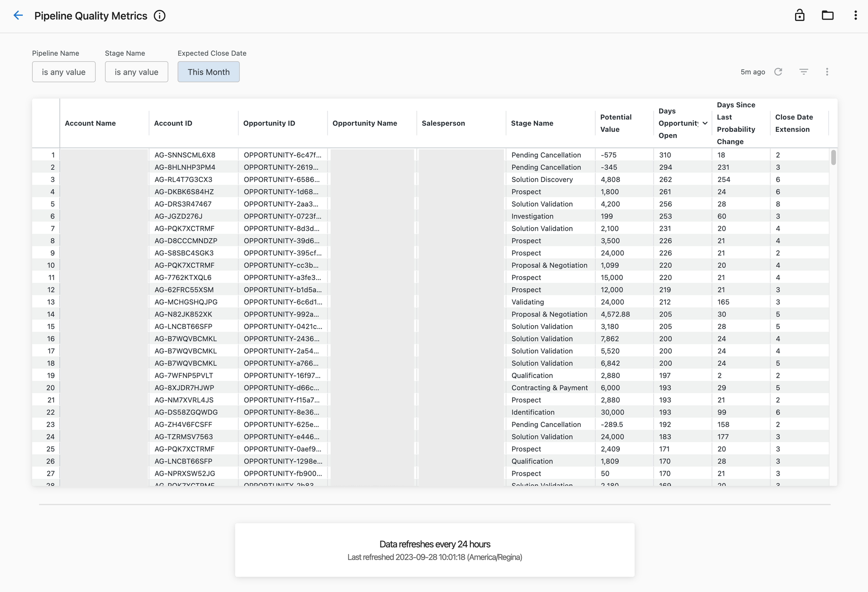Sort by Potential Value column header

[616, 123]
